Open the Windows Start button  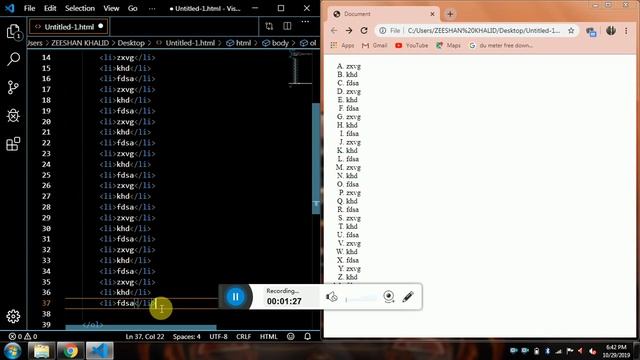pyautogui.click(x=12, y=351)
